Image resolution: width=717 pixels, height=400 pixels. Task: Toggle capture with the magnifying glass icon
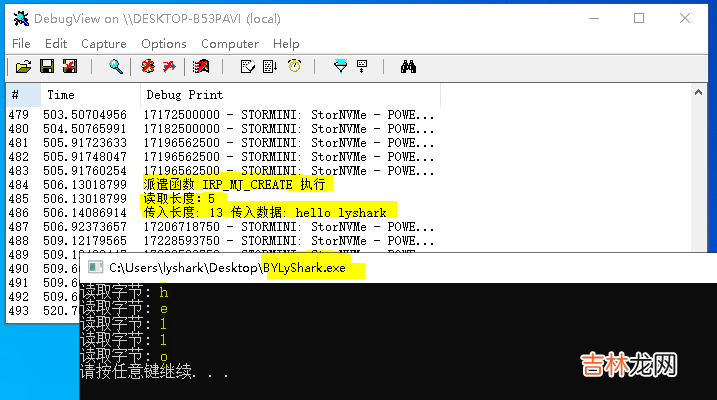116,67
